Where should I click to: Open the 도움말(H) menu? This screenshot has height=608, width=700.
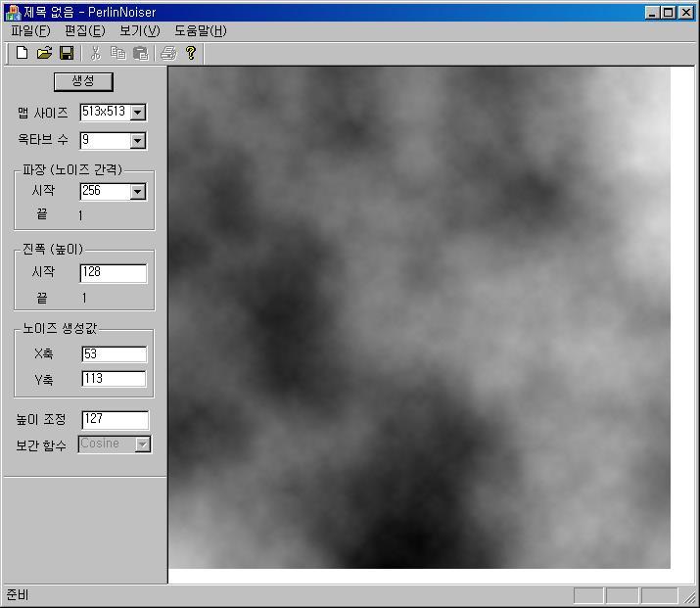pyautogui.click(x=201, y=30)
